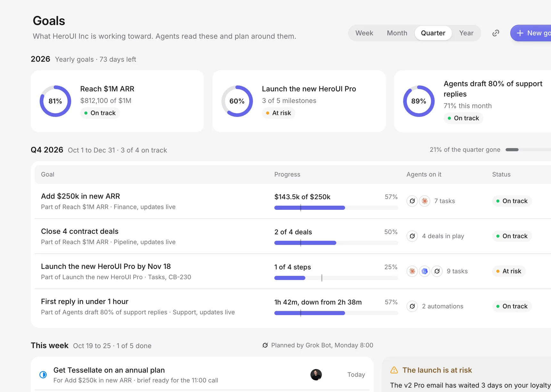Click the assignee avatar on Tessellate task
Screen dimensions: 551x392
pos(316,375)
